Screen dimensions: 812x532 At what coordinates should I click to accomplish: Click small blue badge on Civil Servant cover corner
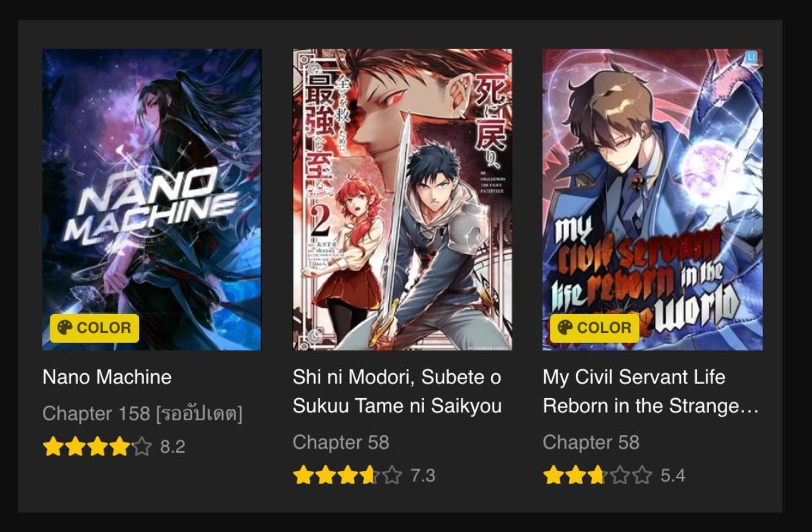pyautogui.click(x=751, y=57)
